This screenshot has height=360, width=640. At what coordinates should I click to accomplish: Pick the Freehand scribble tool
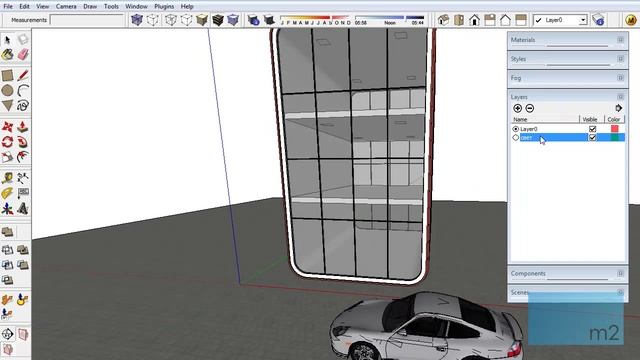(x=23, y=106)
